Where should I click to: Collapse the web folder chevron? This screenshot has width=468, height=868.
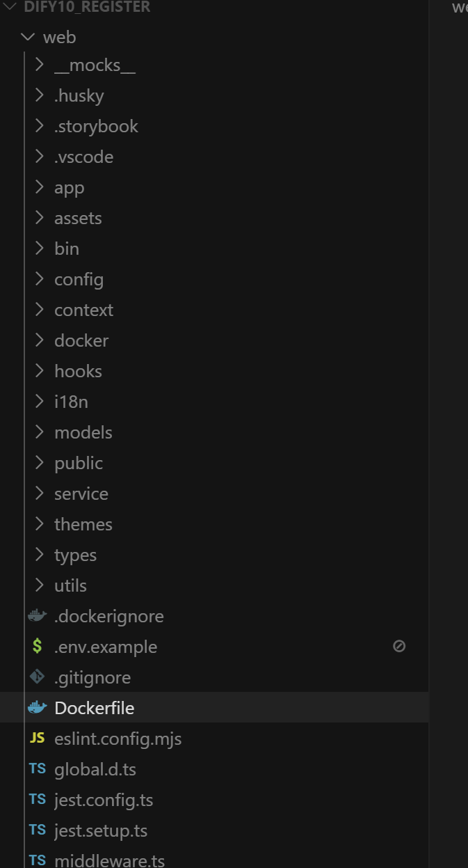click(27, 37)
